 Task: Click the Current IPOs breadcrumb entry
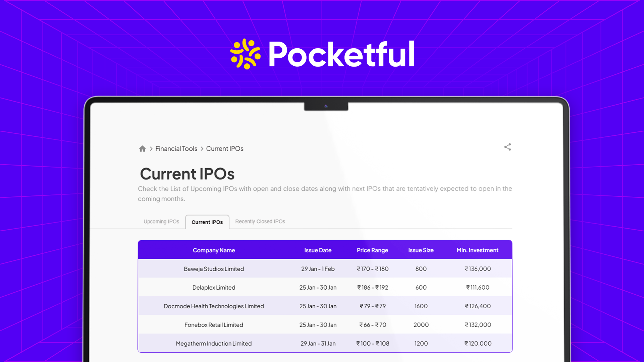(x=224, y=148)
